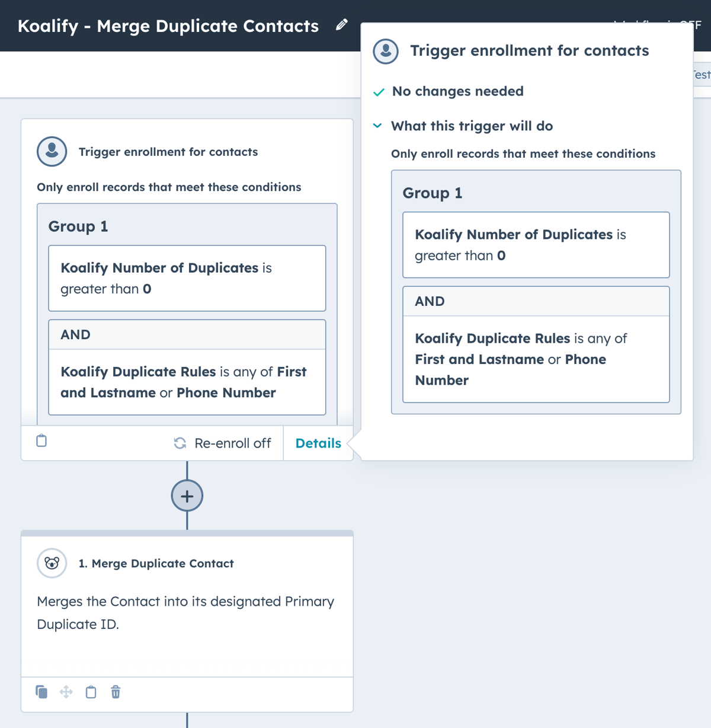This screenshot has width=711, height=728.
Task: Click the Group 1 header in the trigger card
Action: 78,226
